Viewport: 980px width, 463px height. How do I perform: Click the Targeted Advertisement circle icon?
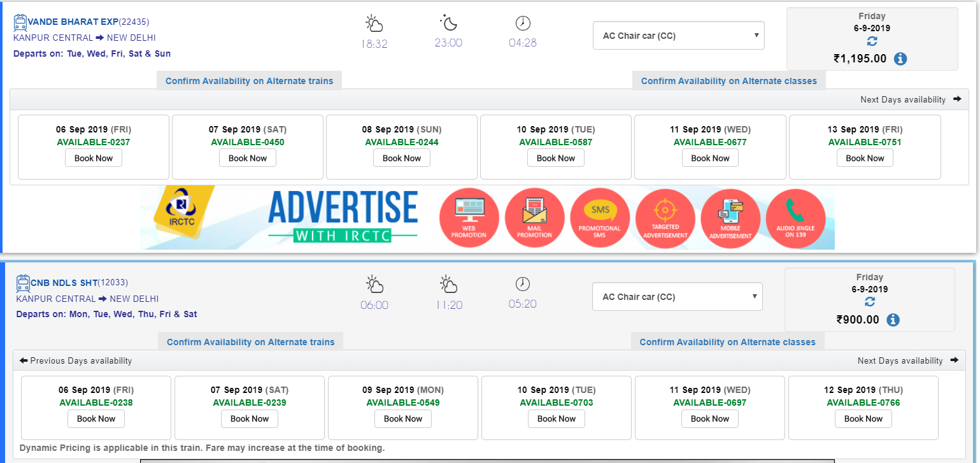665,218
